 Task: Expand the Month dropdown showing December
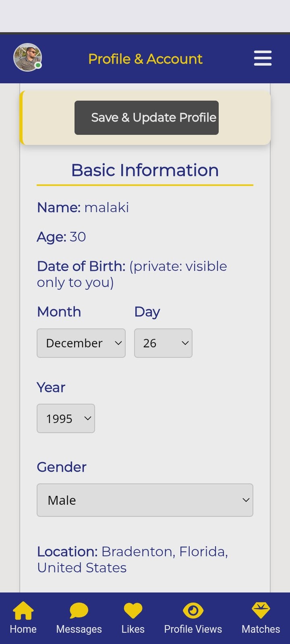[81, 343]
